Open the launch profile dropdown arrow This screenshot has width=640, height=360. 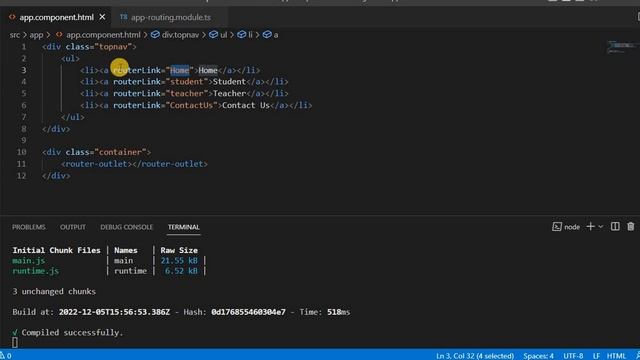point(600,227)
